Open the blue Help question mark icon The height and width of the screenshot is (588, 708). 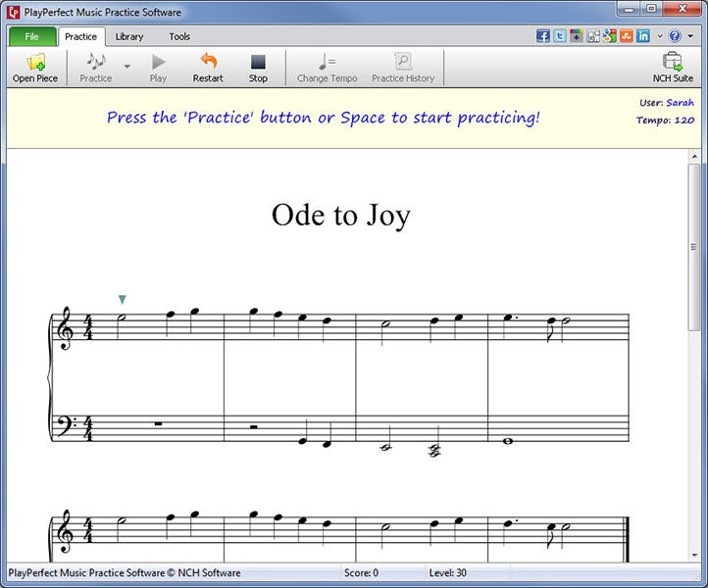click(675, 35)
